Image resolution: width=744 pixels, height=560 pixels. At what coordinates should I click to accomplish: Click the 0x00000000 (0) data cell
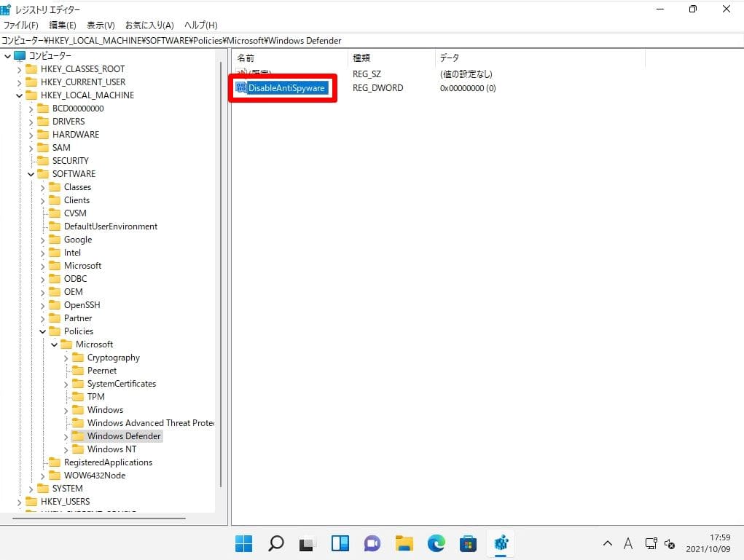coord(468,88)
